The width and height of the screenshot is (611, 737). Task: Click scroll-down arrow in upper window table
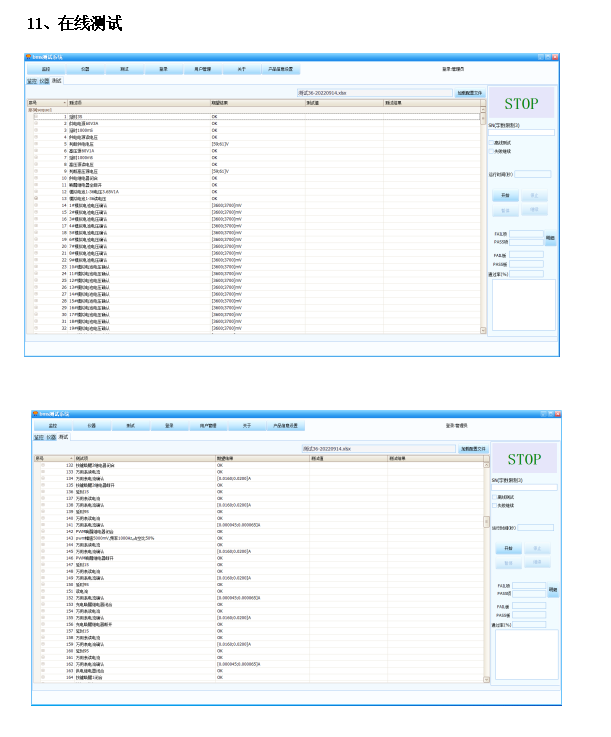coord(483,330)
